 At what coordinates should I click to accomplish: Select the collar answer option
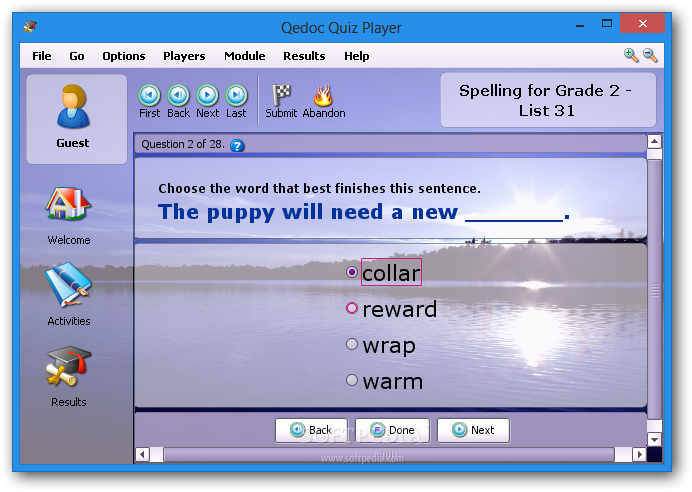point(352,272)
